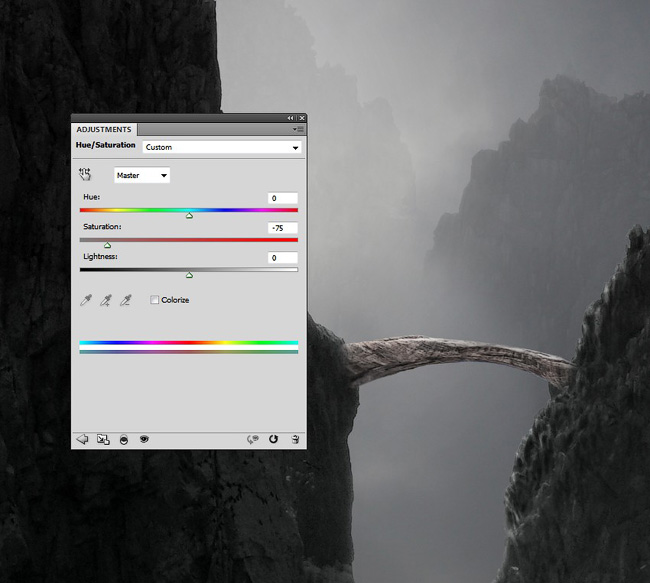Return to adjustment list with back arrow
Viewport: 650px width, 583px height.
82,439
